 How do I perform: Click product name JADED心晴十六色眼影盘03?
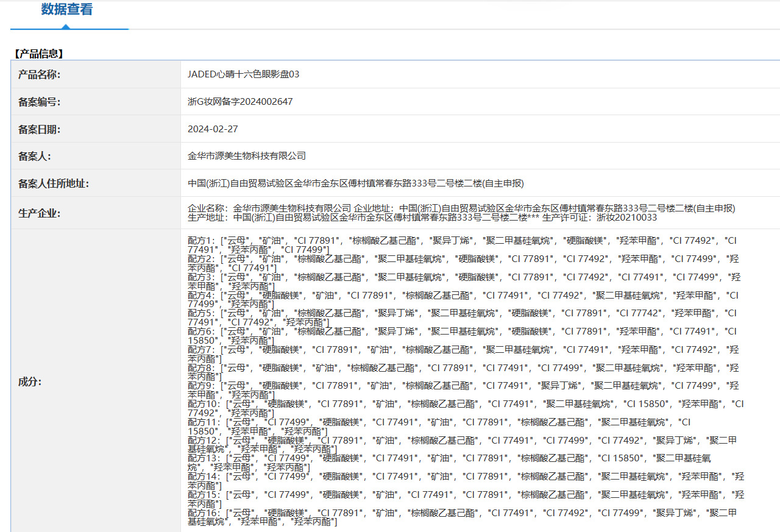[x=244, y=74]
